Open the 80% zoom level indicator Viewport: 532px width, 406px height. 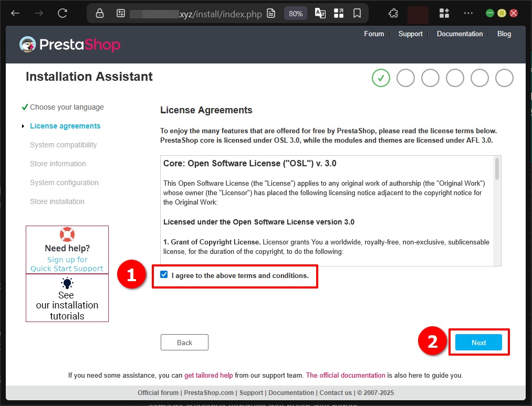click(296, 14)
